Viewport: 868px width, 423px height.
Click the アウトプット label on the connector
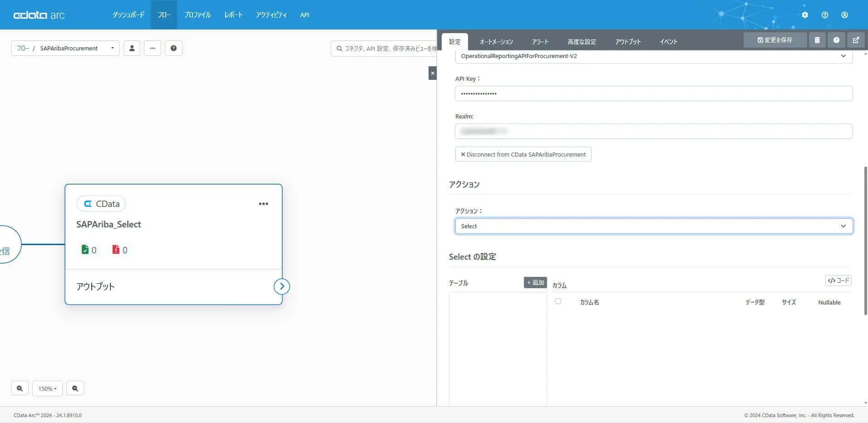pyautogui.click(x=95, y=286)
